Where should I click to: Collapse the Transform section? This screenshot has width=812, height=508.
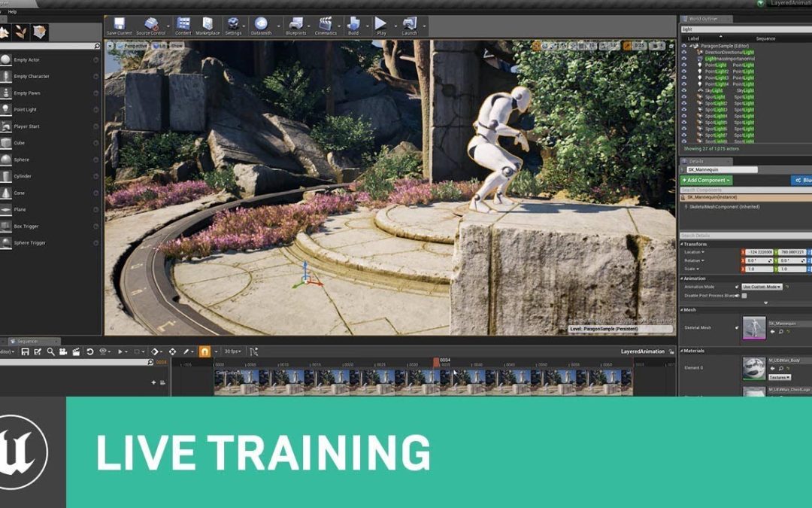click(681, 244)
